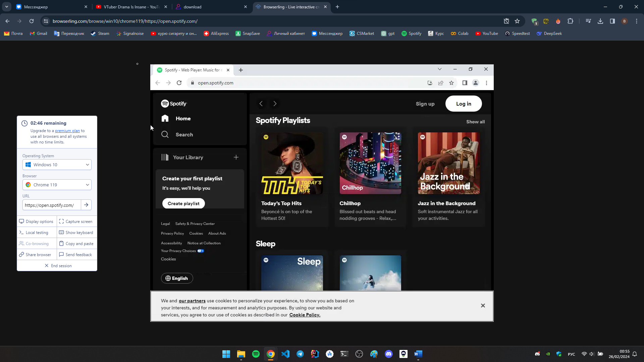Switch to the Мессенджер tab

[x=52, y=7]
